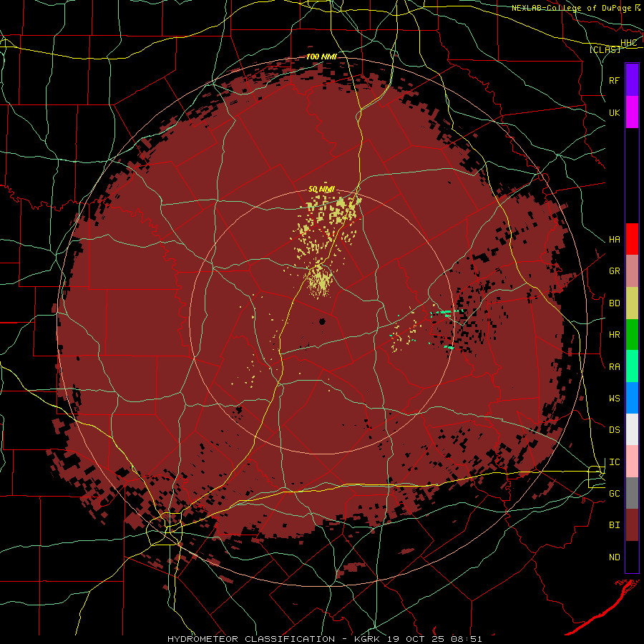Click the 50 NMI range ring label
Image resolution: width=644 pixels, height=644 pixels.
[x=321, y=190]
